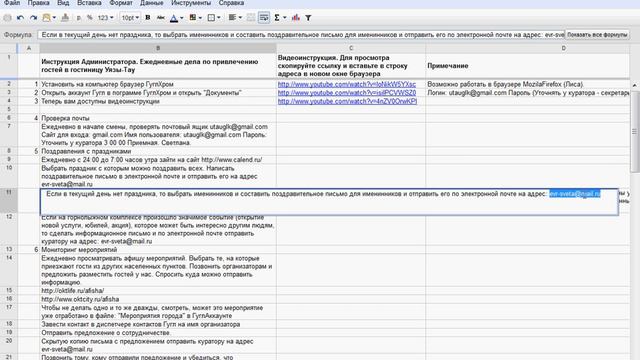Screen dimensions: 640x360
Task: Click the text color A icon
Action: (173, 18)
